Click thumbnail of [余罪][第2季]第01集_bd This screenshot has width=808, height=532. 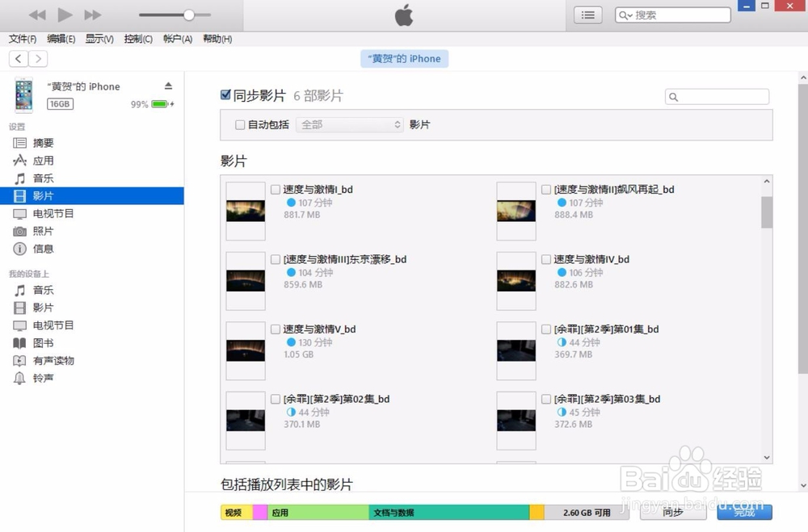(516, 350)
